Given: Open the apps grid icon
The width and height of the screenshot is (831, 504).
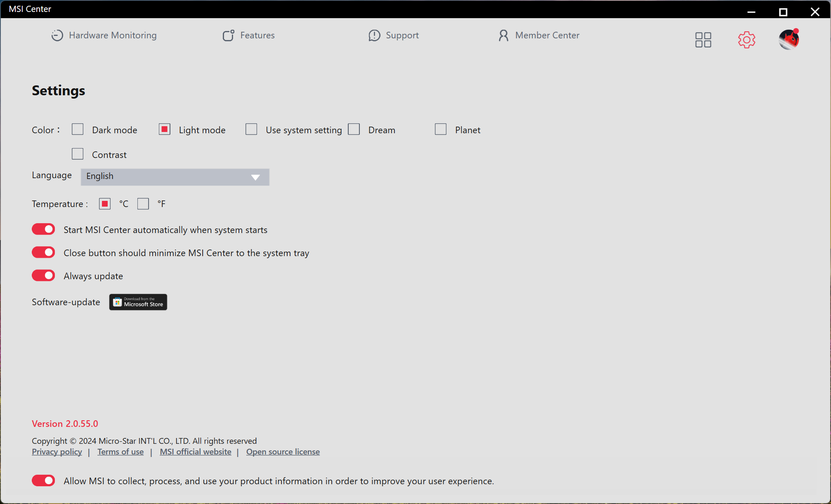Looking at the screenshot, I should click(703, 40).
